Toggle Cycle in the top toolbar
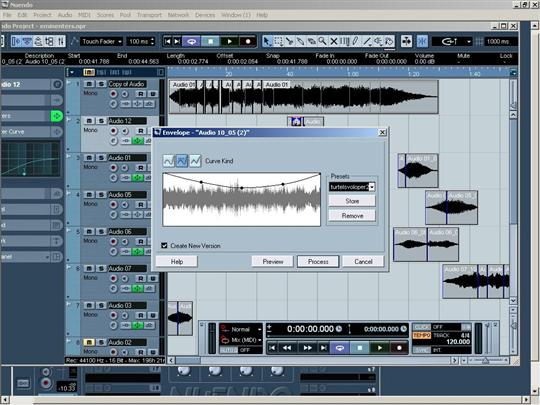Screen dimensions: 540x405 point(191,41)
